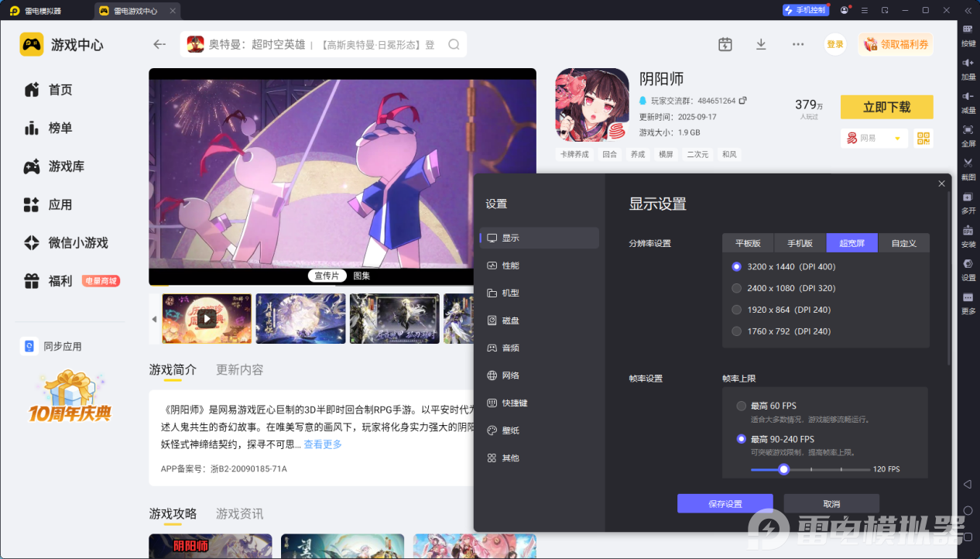980x559 pixels.
Task: Click the 登录 login button
Action: [835, 44]
